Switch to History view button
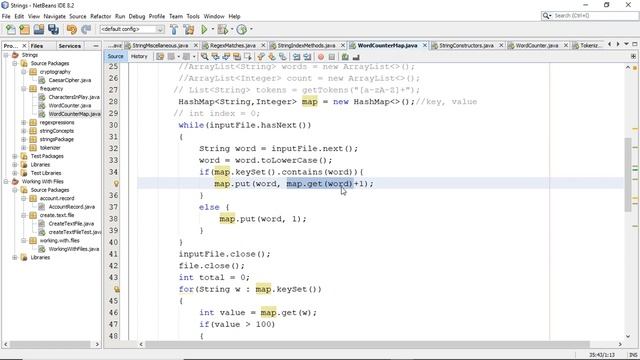The width and height of the screenshot is (640, 360). (139, 56)
